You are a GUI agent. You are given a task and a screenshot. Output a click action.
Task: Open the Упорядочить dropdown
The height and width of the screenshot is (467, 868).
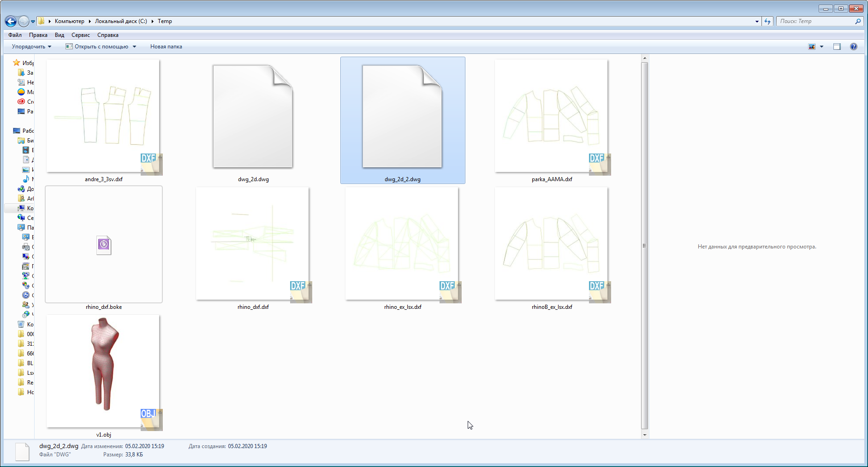[x=31, y=47]
